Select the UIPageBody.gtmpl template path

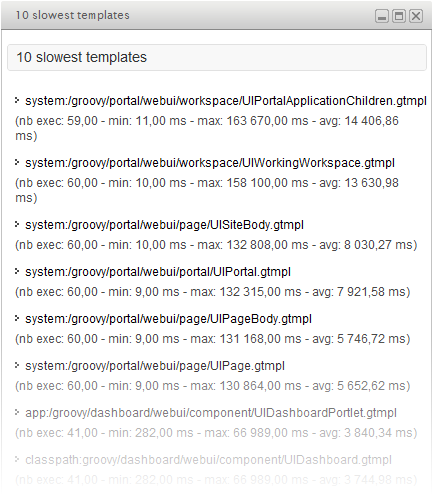[x=168, y=319]
